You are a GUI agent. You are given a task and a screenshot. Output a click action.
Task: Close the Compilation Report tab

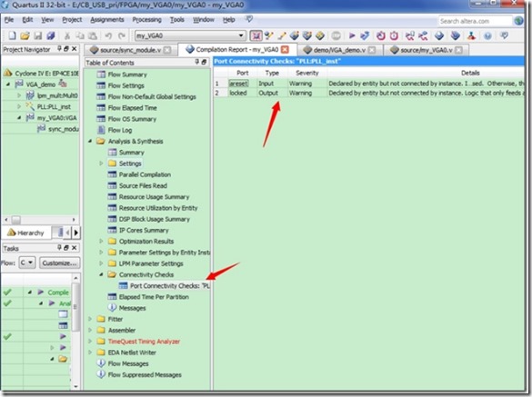tap(285, 49)
